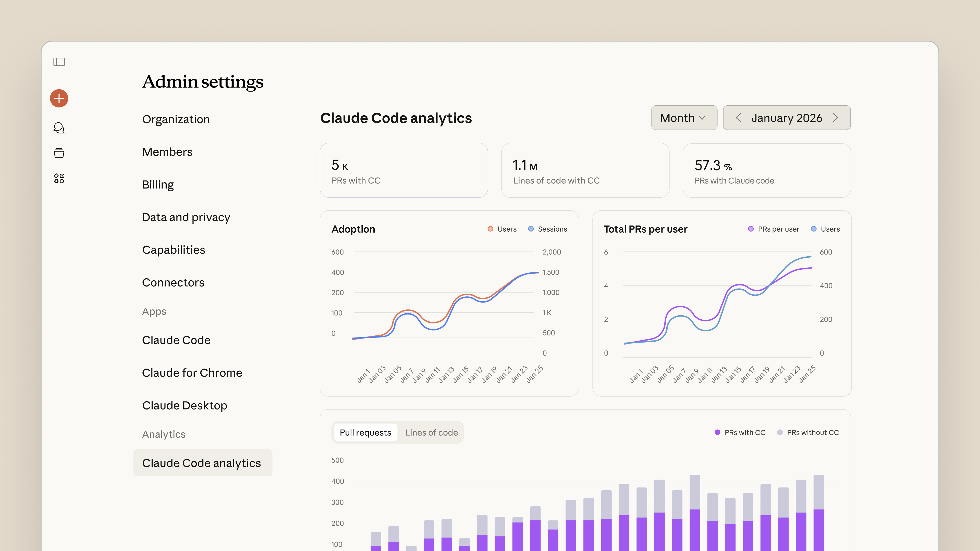This screenshot has width=980, height=551.
Task: Go to next month arrow
Action: pyautogui.click(x=835, y=118)
